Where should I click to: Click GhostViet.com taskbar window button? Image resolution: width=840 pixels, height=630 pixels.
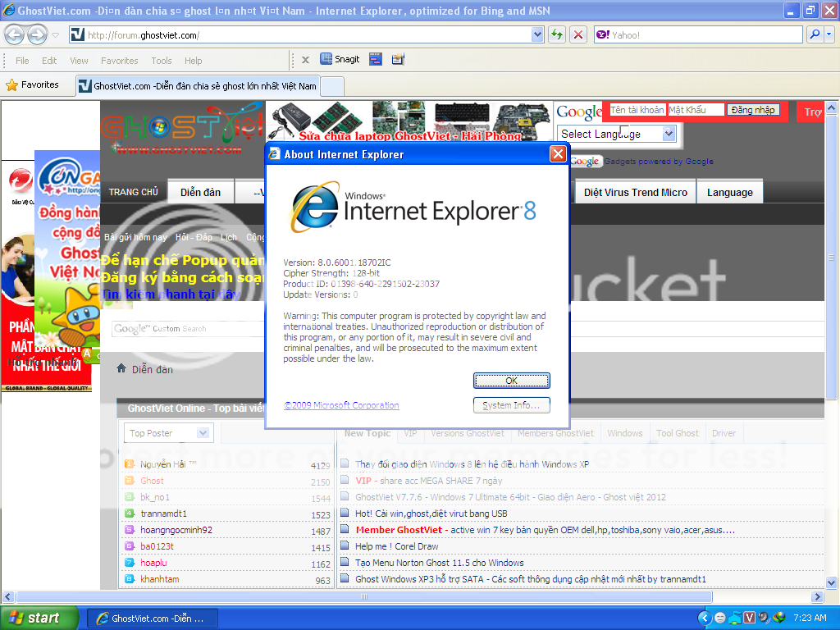tap(152, 619)
